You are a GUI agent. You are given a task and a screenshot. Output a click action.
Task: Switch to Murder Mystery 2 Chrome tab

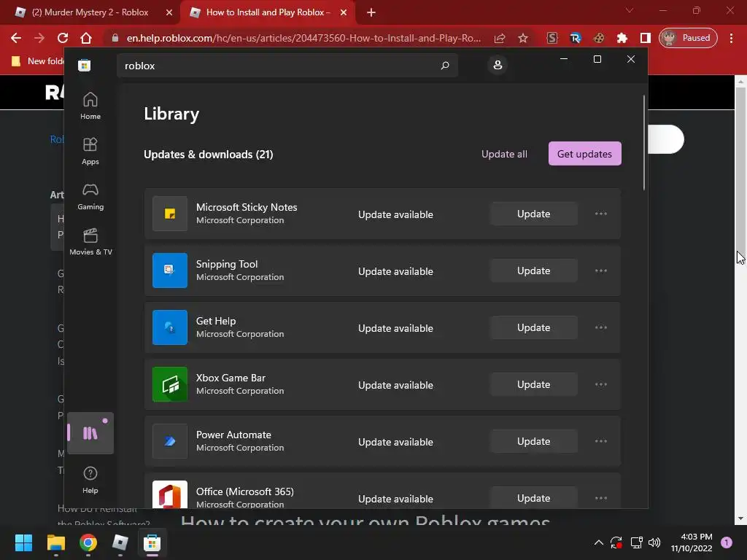click(x=90, y=12)
